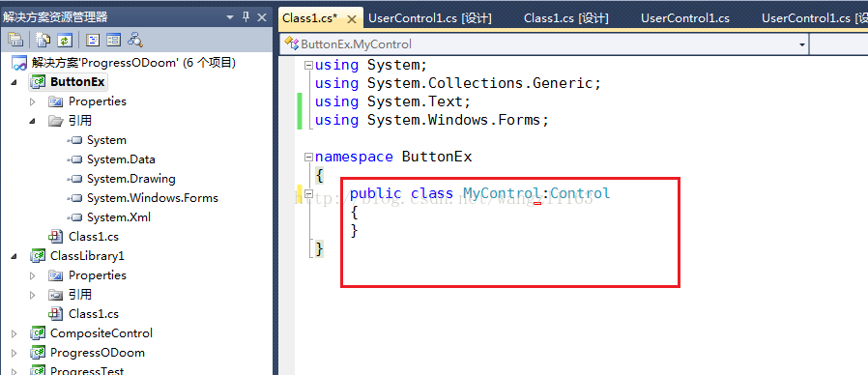
Task: Expand the 引用 folder under ClassLibrary1
Action: tap(33, 295)
